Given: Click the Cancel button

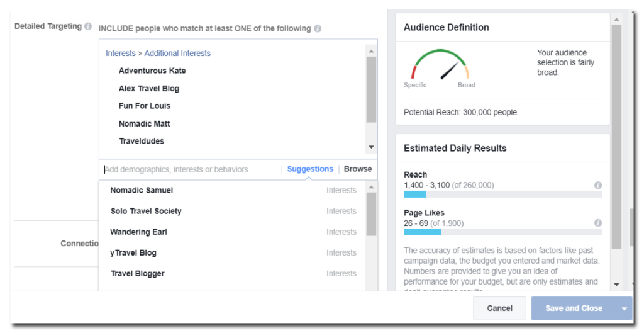Looking at the screenshot, I should 499,308.
